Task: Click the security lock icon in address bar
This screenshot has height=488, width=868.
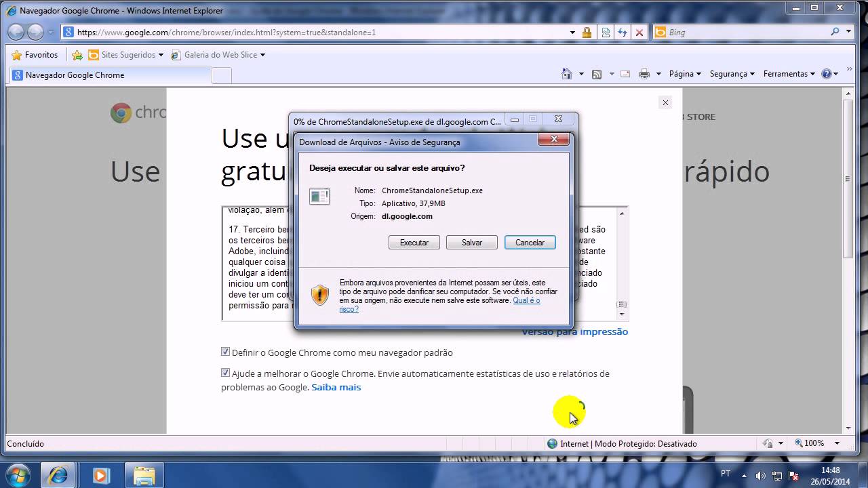Action: click(587, 32)
